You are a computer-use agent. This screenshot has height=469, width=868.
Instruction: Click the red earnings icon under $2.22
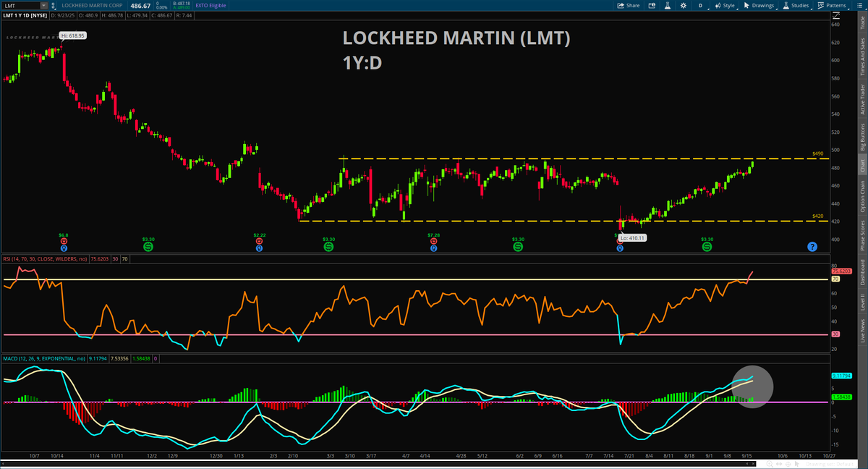point(259,241)
